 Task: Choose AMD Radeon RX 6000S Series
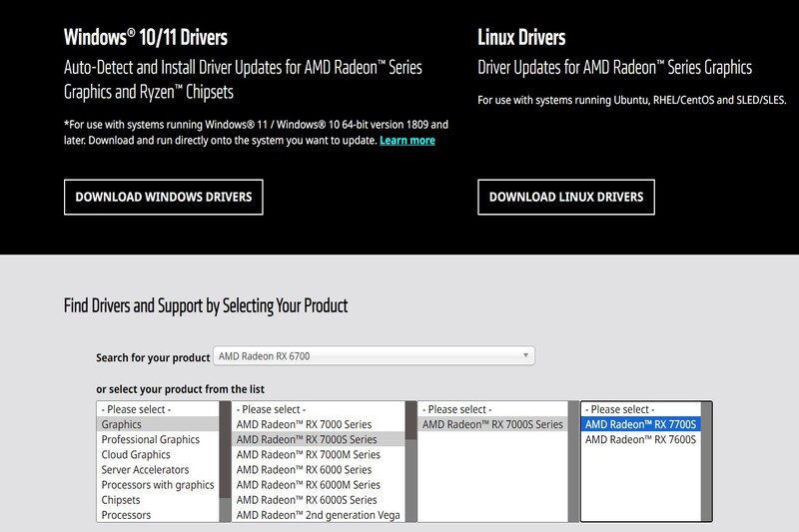tap(318, 500)
